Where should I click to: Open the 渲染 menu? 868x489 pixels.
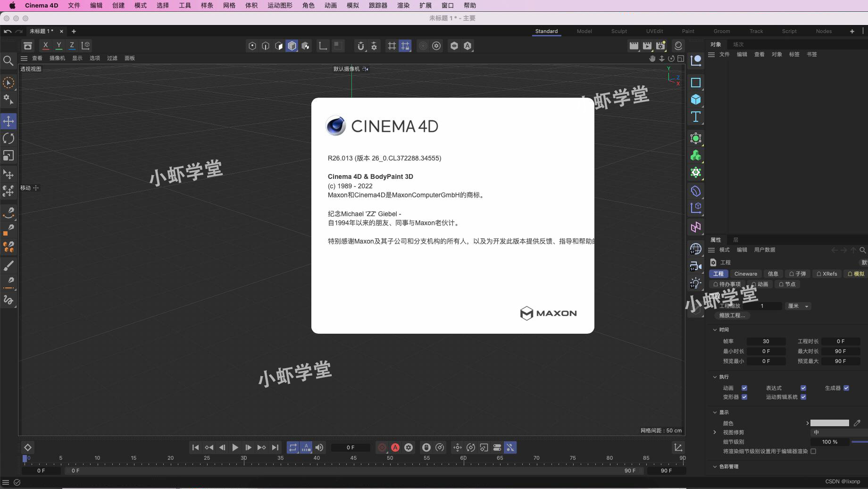[403, 5]
